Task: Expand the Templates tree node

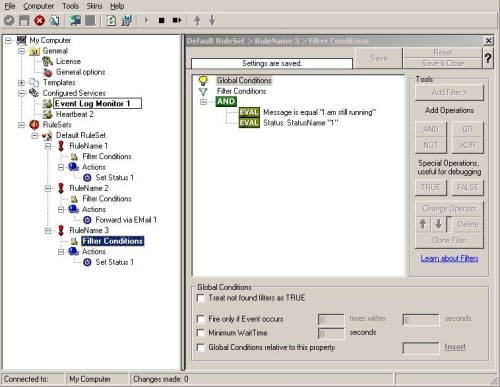Action: click(x=21, y=82)
